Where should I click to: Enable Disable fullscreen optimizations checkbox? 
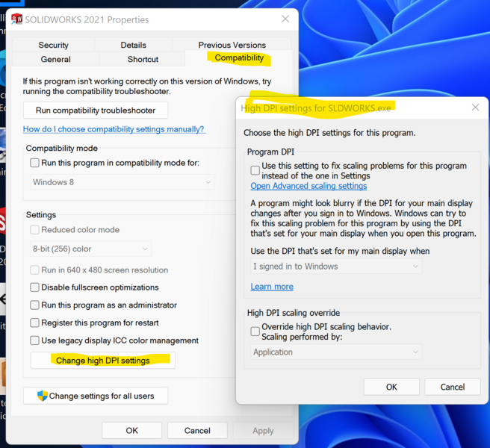click(x=34, y=287)
